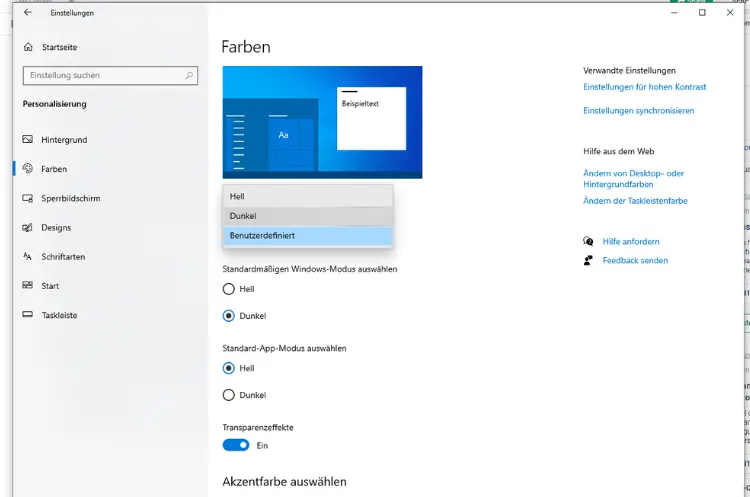Image resolution: width=750 pixels, height=497 pixels.
Task: Open the Hintergrund settings page
Action: pos(110,140)
